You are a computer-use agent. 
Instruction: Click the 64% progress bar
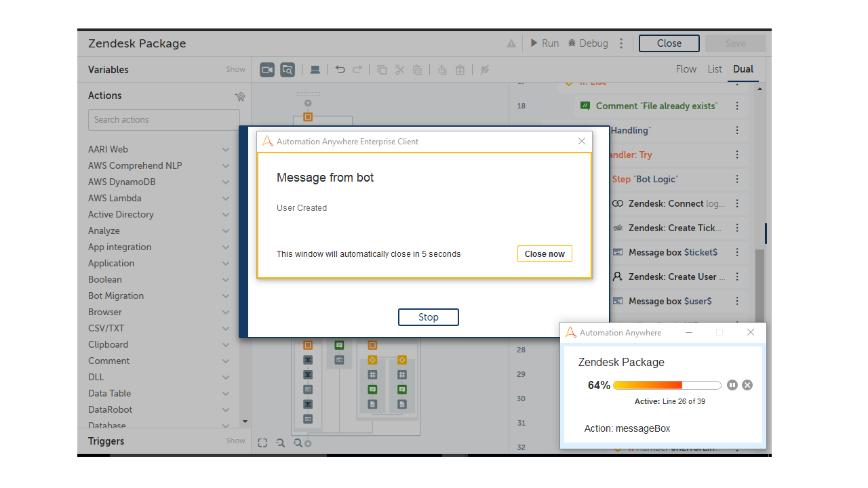coord(667,385)
